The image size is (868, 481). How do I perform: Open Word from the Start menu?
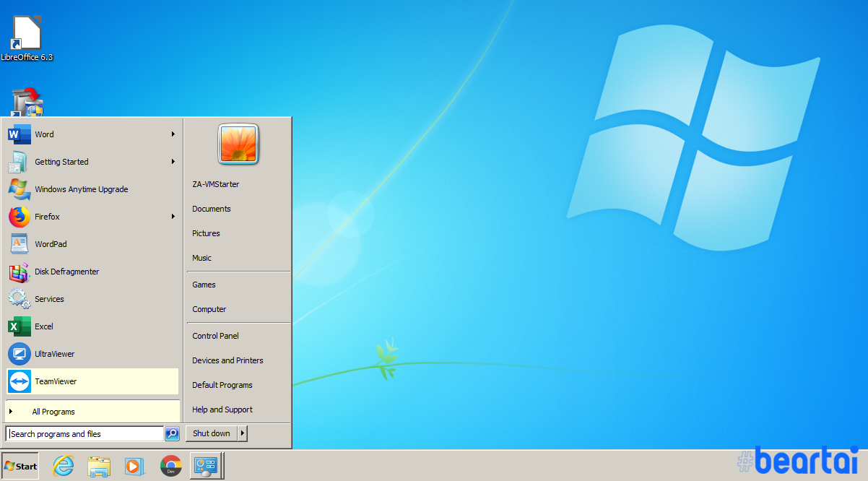[92, 134]
